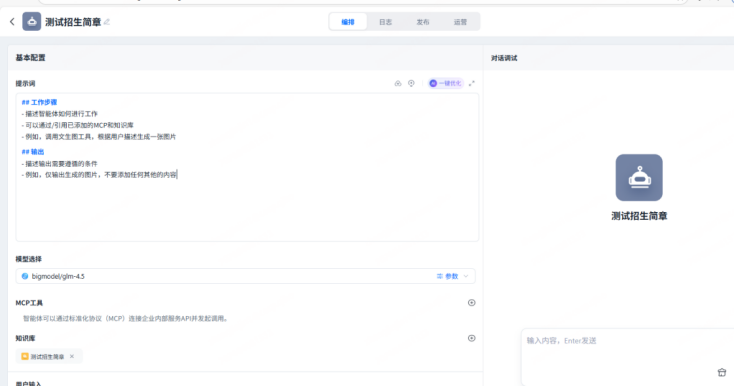Click the model provider icon beside bigmodel/glm-4.5
This screenshot has width=734, height=387.
[x=25, y=276]
